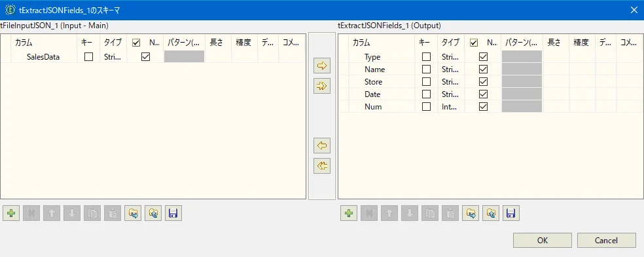Select the Type column name cell

[382, 57]
